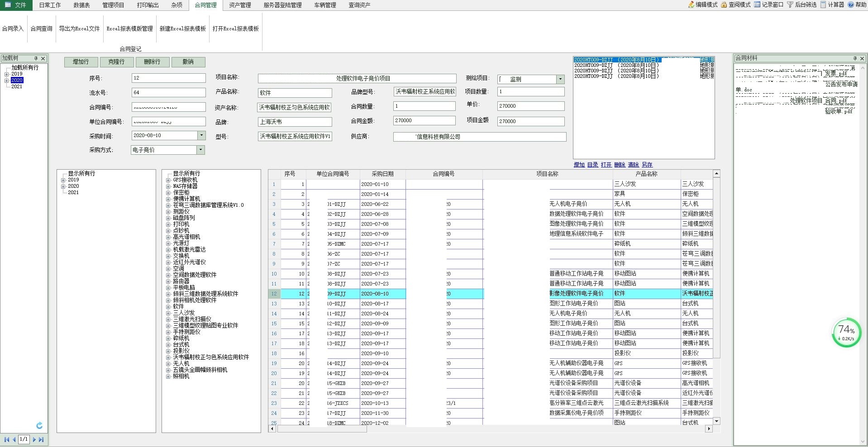This screenshot has width=868, height=447.
Task: Open the 采购方式 dropdown
Action: click(x=200, y=150)
